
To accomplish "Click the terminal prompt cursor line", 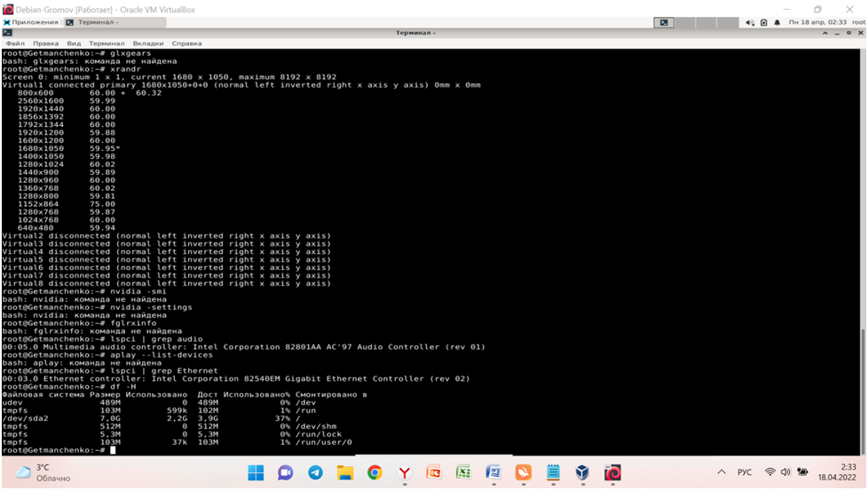I will click(59, 450).
